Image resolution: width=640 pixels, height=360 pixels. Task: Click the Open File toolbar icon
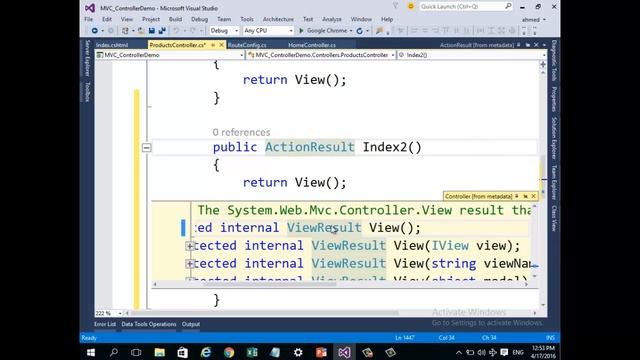point(141,31)
